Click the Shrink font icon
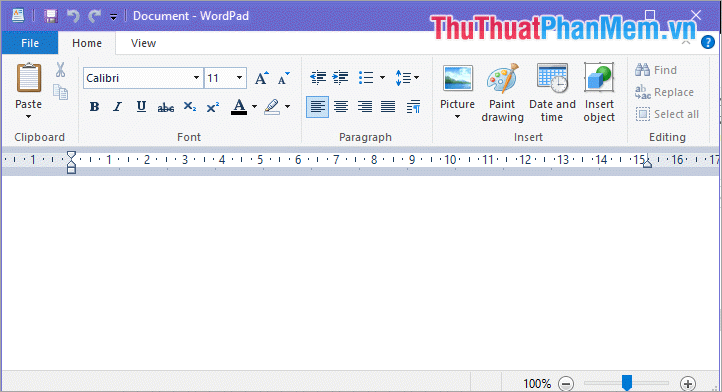The width and height of the screenshot is (722, 392). coord(284,78)
